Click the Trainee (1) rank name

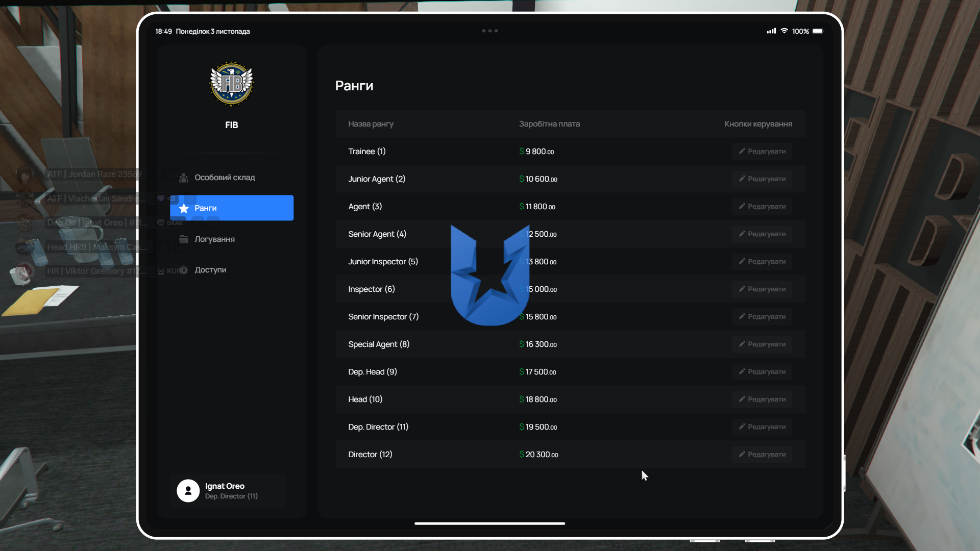[x=367, y=152]
